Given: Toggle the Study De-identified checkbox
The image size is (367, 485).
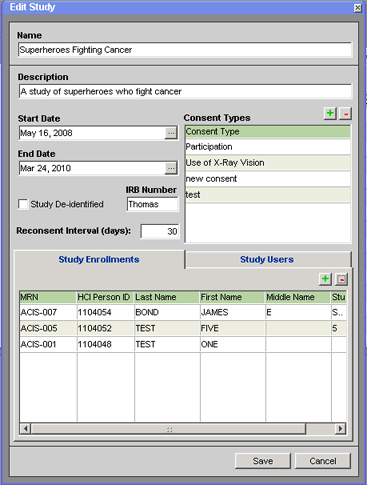Looking at the screenshot, I should pos(23,204).
